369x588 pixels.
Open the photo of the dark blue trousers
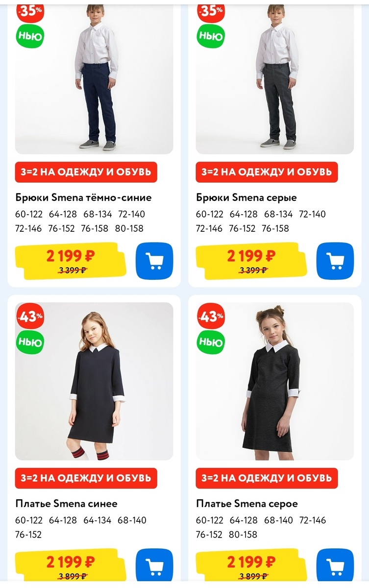(x=94, y=77)
